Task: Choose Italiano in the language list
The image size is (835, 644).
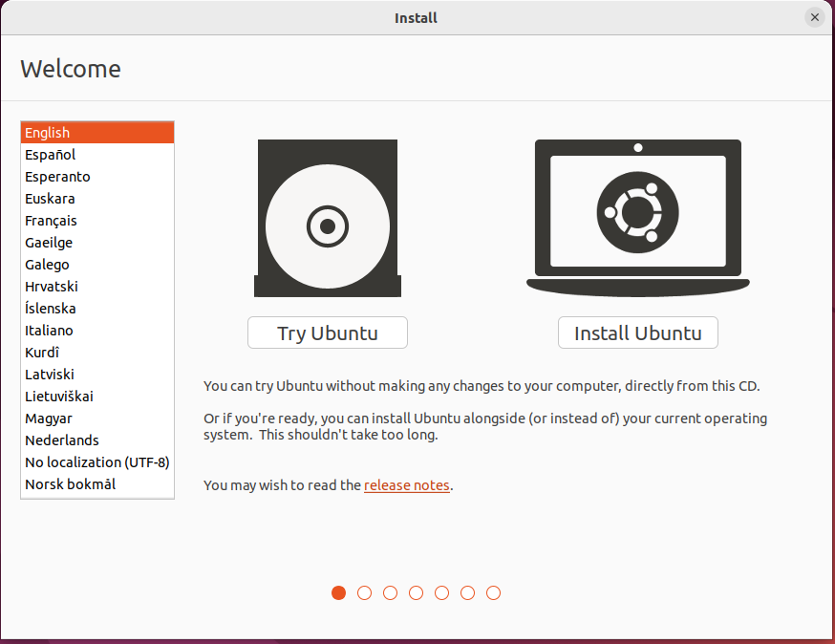Action: pos(97,331)
